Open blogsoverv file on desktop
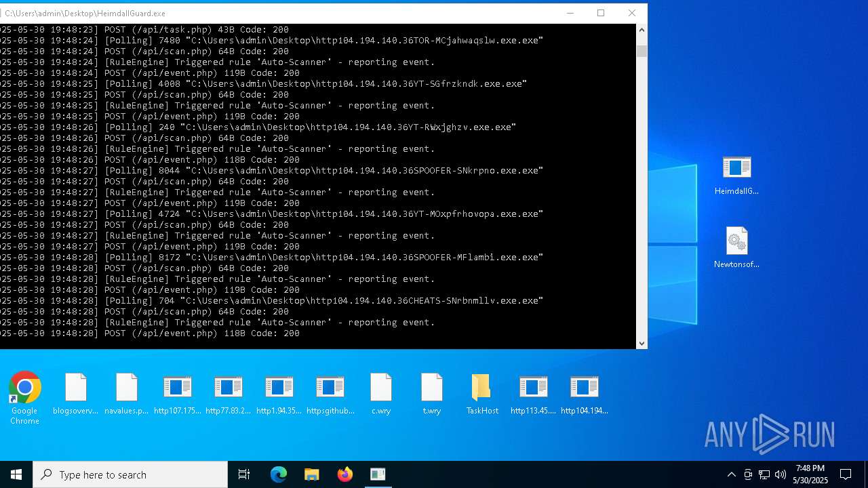868x488 pixels. (x=76, y=394)
